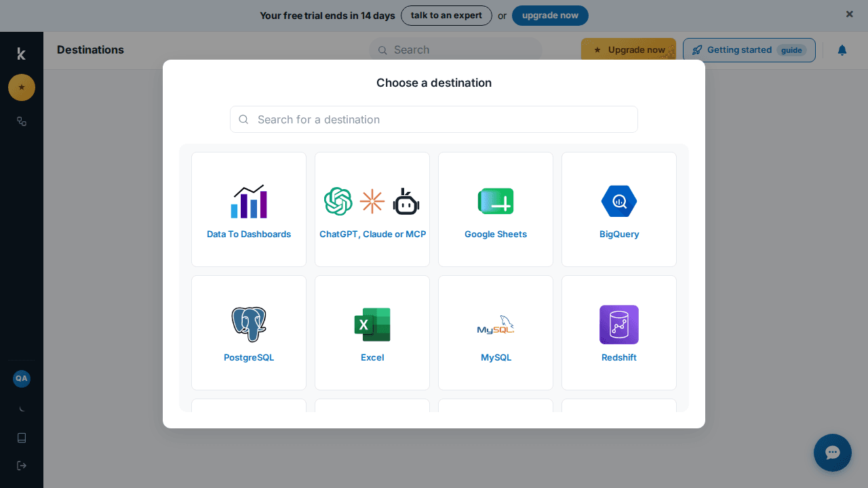Click the gold star sidebar button
Image resolution: width=868 pixels, height=488 pixels.
point(22,87)
